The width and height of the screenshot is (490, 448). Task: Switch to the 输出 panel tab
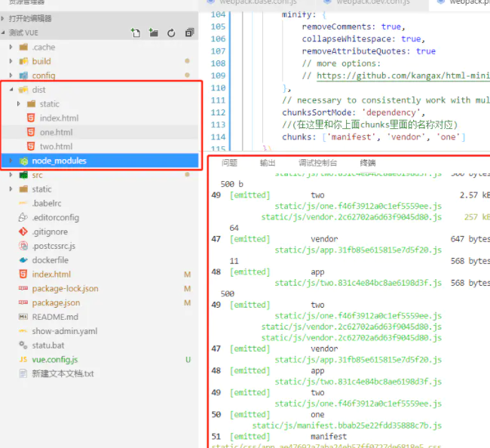click(x=268, y=163)
